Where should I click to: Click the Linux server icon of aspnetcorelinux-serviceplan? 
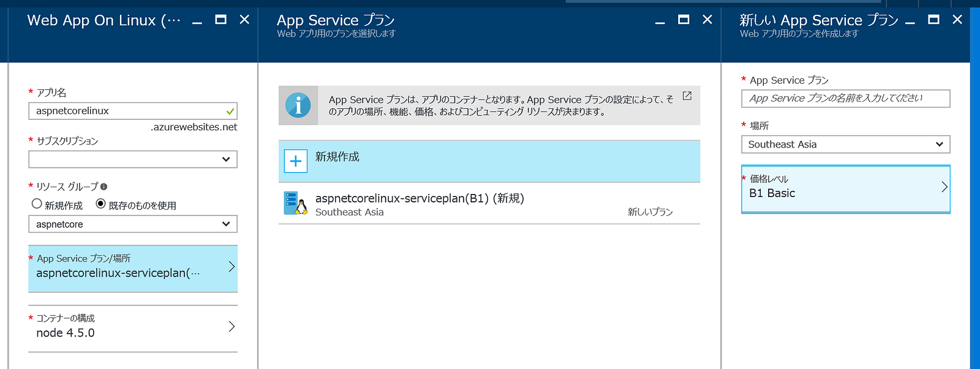point(295,203)
